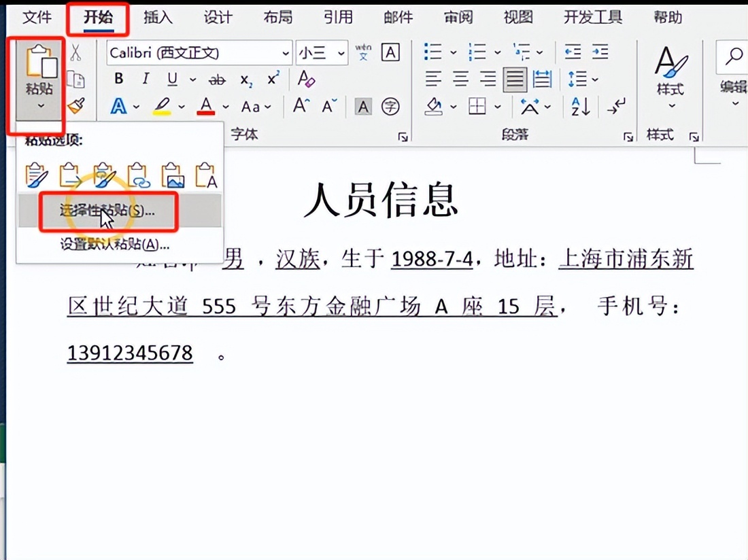Image resolution: width=748 pixels, height=560 pixels.
Task: Click Increase Indent icon
Action: 600,52
